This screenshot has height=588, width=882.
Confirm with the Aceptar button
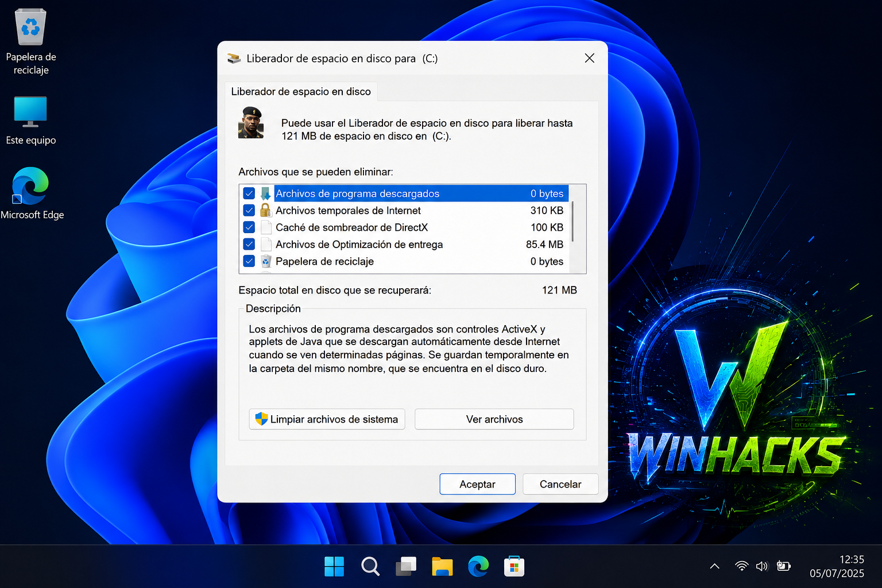(477, 484)
